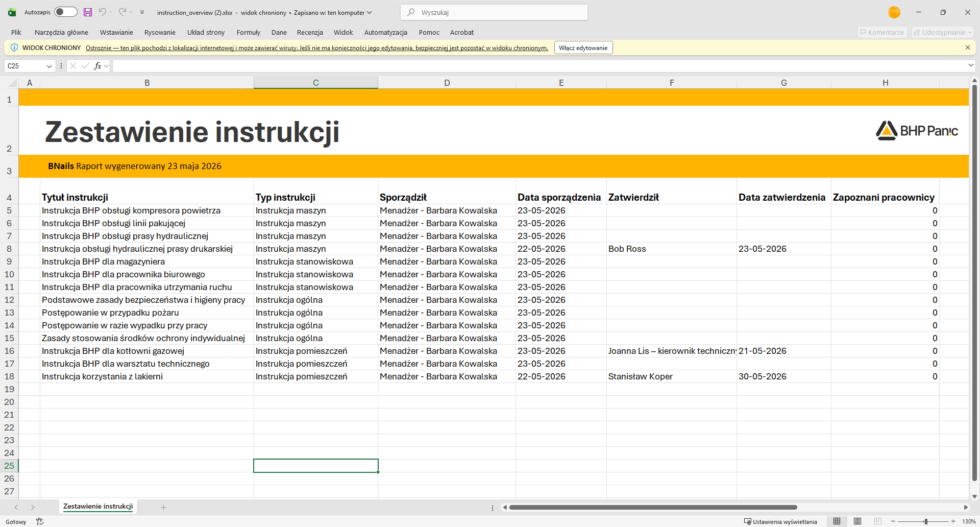Click the Excel application icon
This screenshot has height=527, width=980.
[x=12, y=12]
